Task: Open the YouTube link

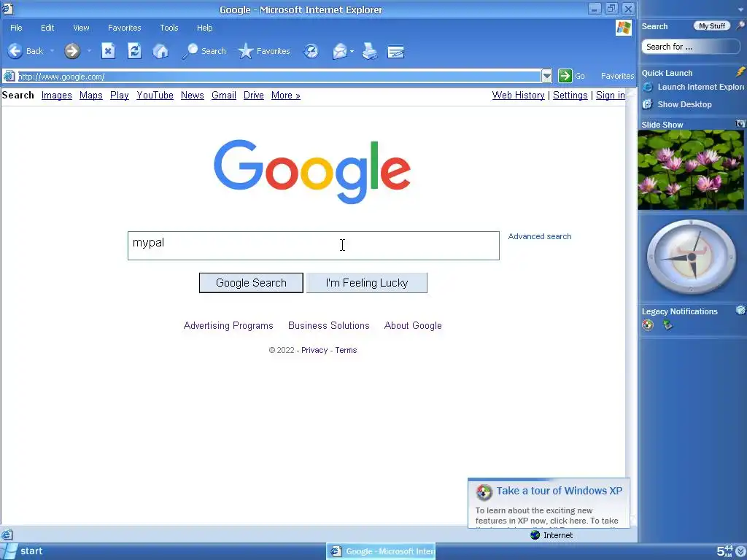Action: tap(155, 96)
